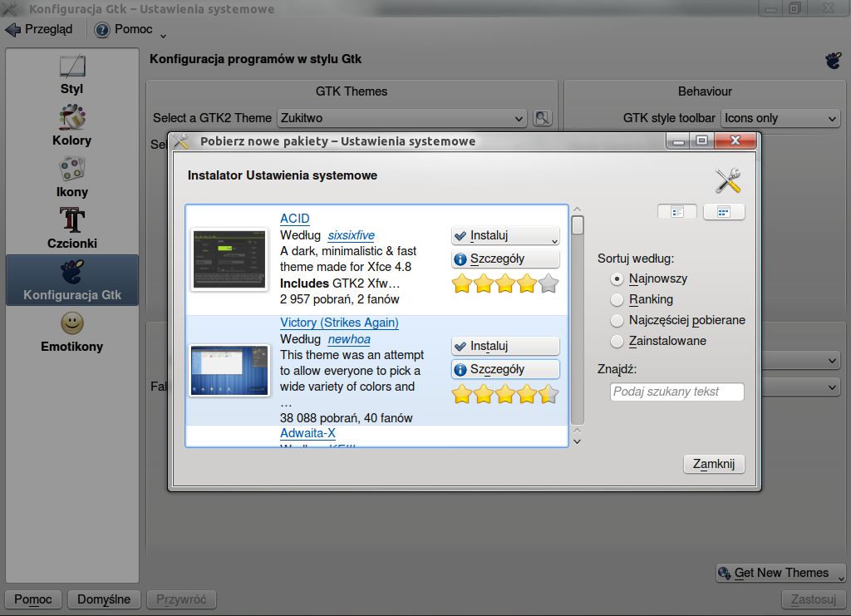
Task: Show Szczegóły for Victory (Strikes Again)
Action: coord(504,370)
